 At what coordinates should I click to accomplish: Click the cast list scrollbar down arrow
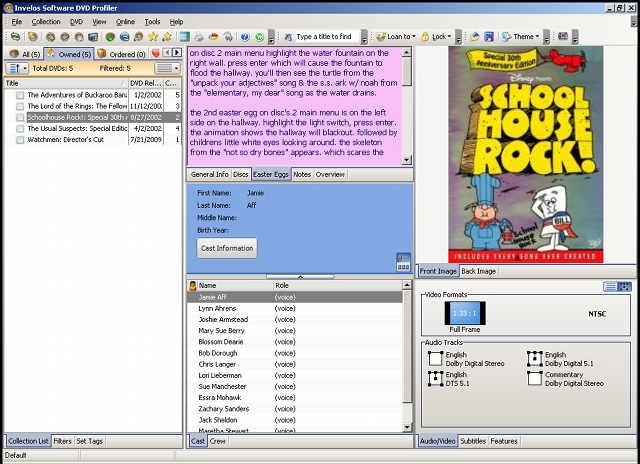(407, 427)
